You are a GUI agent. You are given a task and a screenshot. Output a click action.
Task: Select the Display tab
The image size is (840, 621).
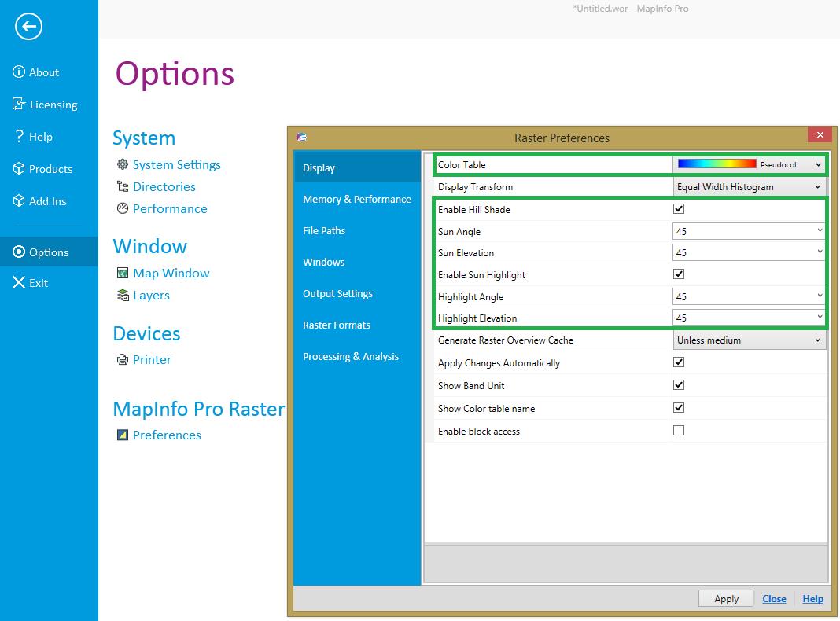click(357, 167)
